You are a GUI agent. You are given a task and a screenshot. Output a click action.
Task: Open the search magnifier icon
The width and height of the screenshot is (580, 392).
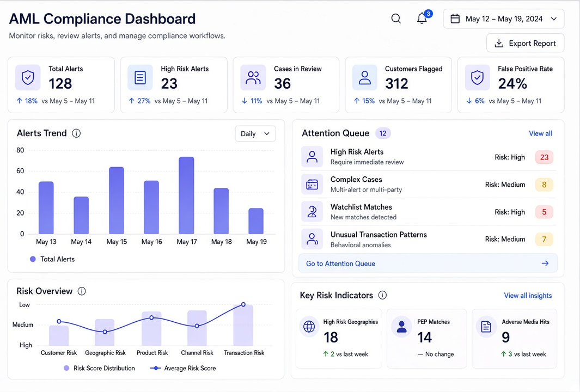pos(396,19)
